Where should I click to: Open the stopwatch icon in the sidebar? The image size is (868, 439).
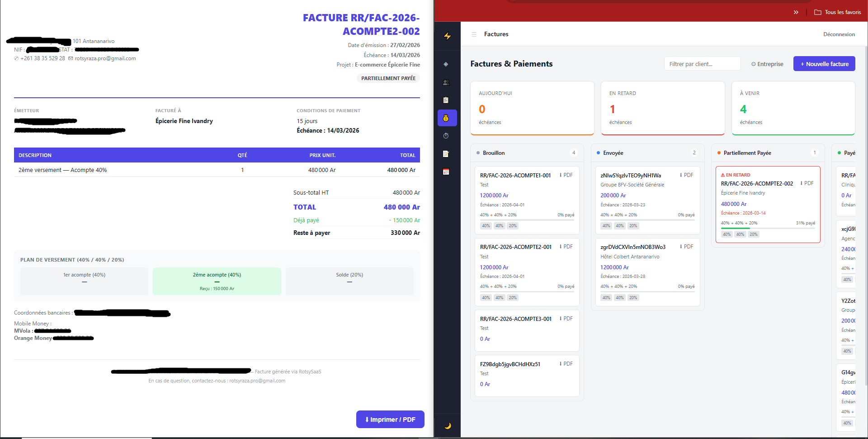pyautogui.click(x=446, y=135)
